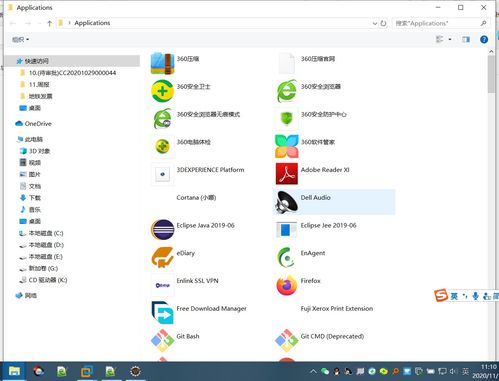Open the 360压缩 application icon
The width and height of the screenshot is (499, 381).
point(162,63)
